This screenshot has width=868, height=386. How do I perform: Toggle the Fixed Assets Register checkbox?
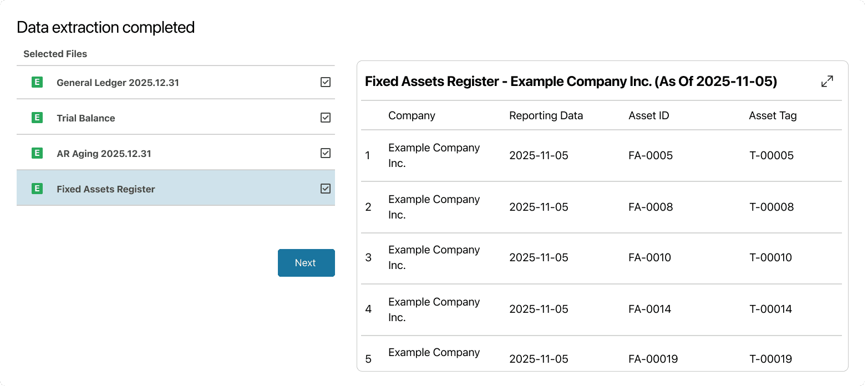pyautogui.click(x=326, y=189)
